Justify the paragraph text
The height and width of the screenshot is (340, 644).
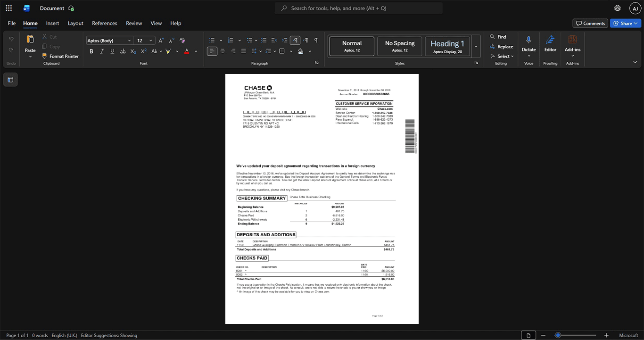coord(243,51)
